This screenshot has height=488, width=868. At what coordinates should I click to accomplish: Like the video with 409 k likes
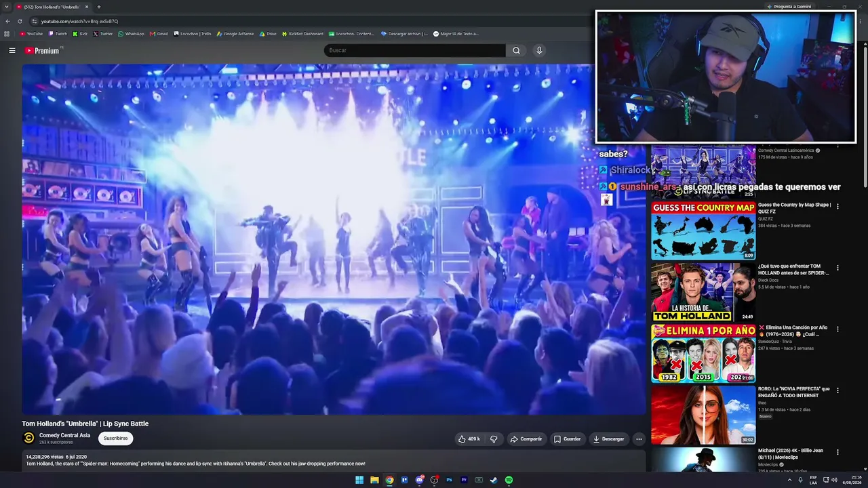[469, 439]
